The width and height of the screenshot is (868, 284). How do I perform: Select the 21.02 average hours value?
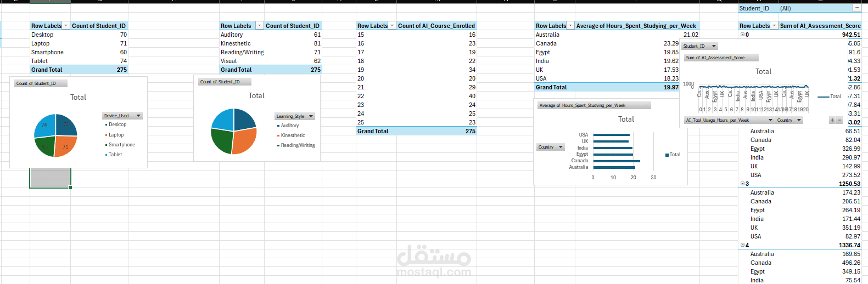[x=637, y=35]
